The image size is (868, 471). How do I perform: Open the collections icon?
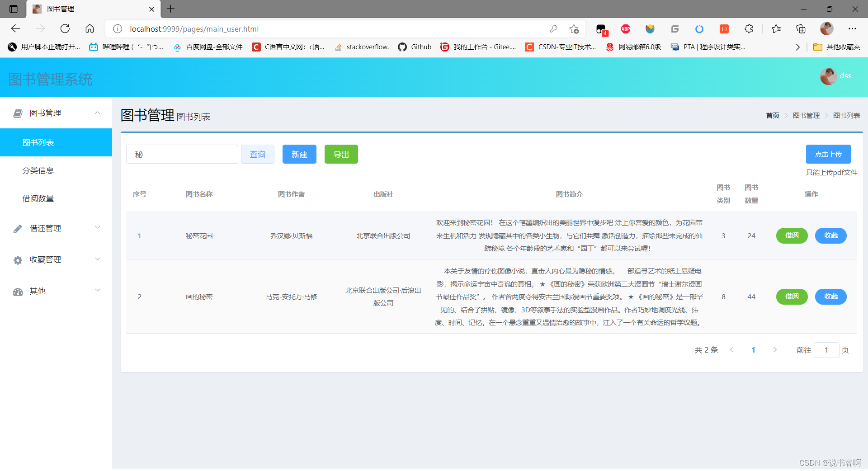pyautogui.click(x=801, y=29)
